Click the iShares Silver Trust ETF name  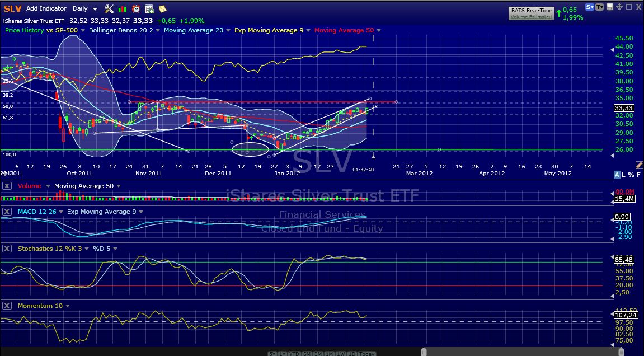coord(34,21)
